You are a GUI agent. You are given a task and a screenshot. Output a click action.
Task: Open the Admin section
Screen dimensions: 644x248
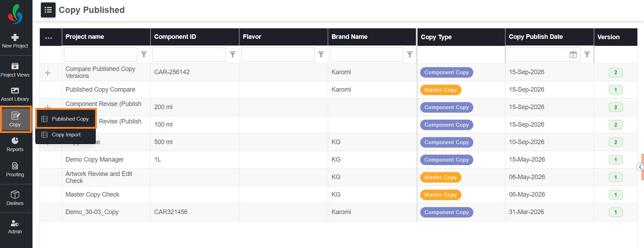pyautogui.click(x=15, y=227)
